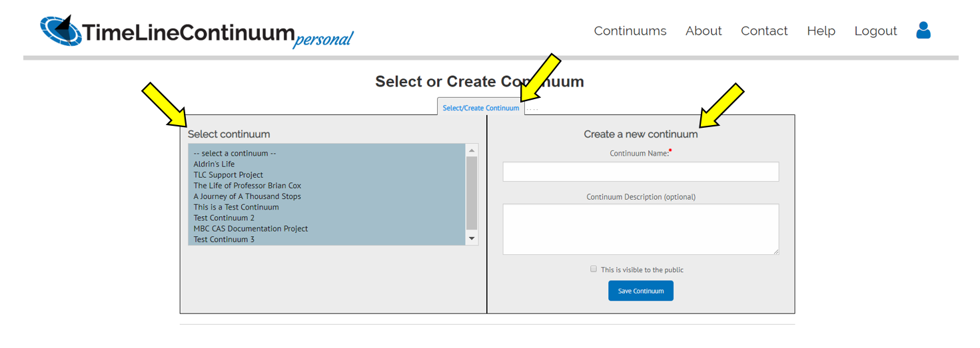Click the Logout link
This screenshot has height=348, width=980.
(875, 31)
